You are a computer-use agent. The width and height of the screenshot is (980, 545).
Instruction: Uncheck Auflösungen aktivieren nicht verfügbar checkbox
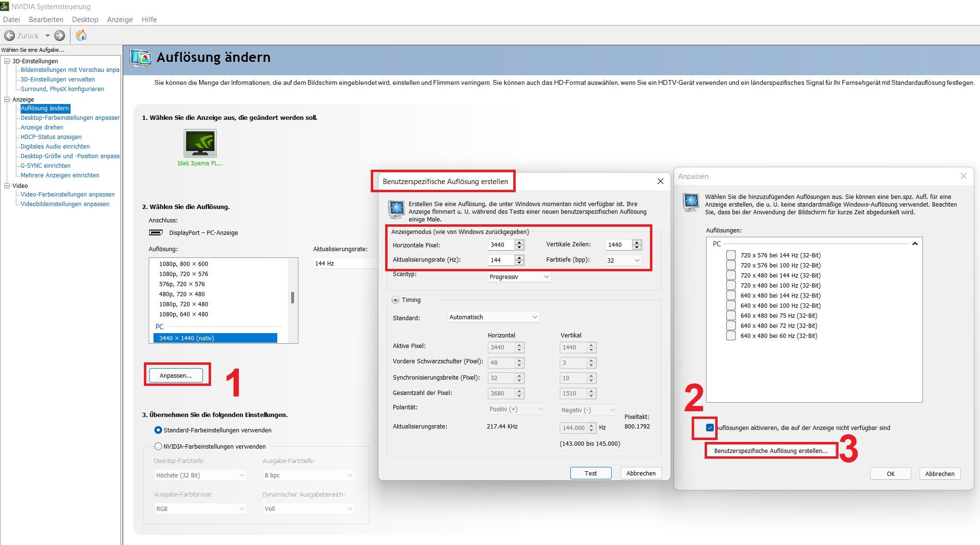coord(710,428)
